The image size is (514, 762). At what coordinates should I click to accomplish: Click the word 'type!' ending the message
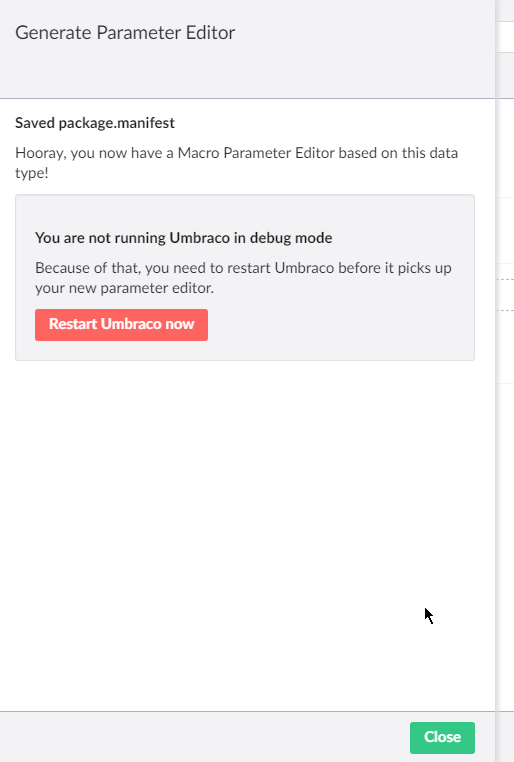pyautogui.click(x=32, y=173)
